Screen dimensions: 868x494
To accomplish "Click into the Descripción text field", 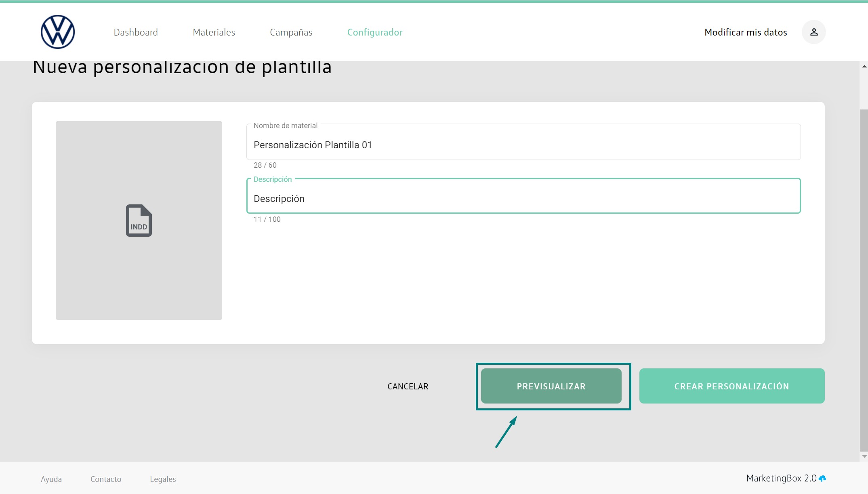I will (523, 199).
